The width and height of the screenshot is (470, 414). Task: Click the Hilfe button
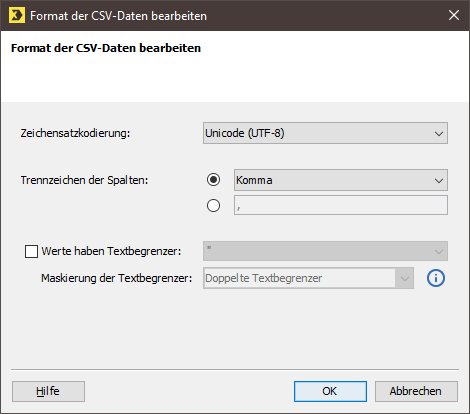click(48, 391)
